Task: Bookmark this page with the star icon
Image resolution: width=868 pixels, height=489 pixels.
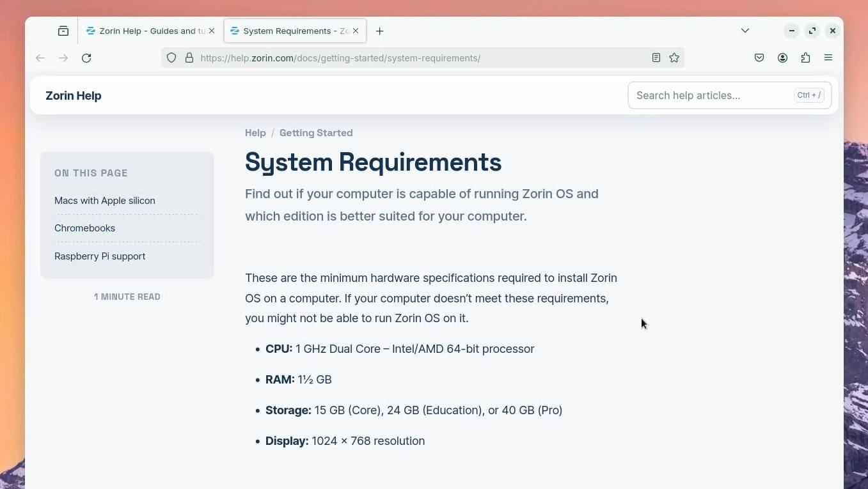Action: 674,58
